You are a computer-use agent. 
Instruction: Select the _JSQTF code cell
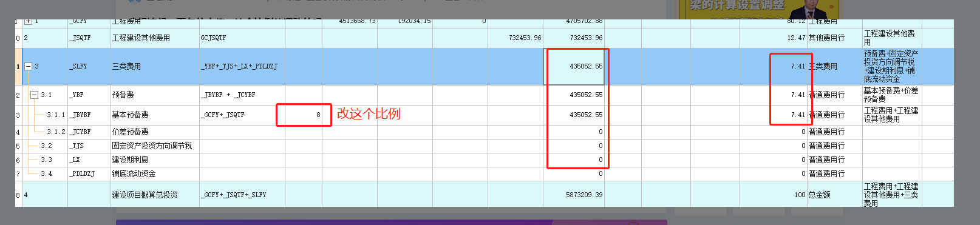pos(89,38)
